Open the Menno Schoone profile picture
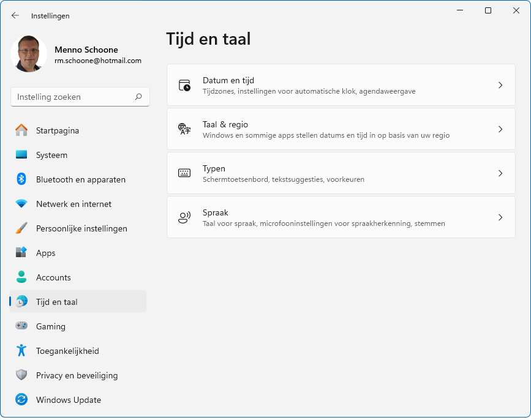This screenshot has width=531, height=420. click(29, 54)
